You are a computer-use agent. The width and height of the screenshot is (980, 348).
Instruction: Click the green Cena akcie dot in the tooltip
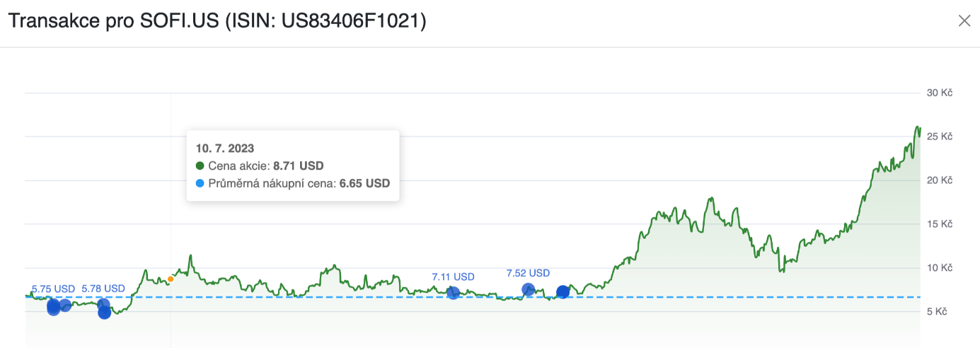(x=200, y=166)
